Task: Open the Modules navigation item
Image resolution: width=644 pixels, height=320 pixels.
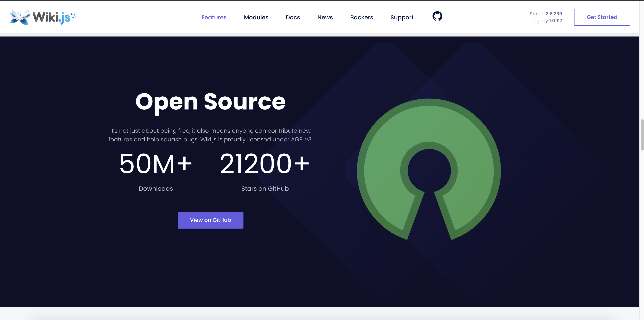Action: [256, 17]
